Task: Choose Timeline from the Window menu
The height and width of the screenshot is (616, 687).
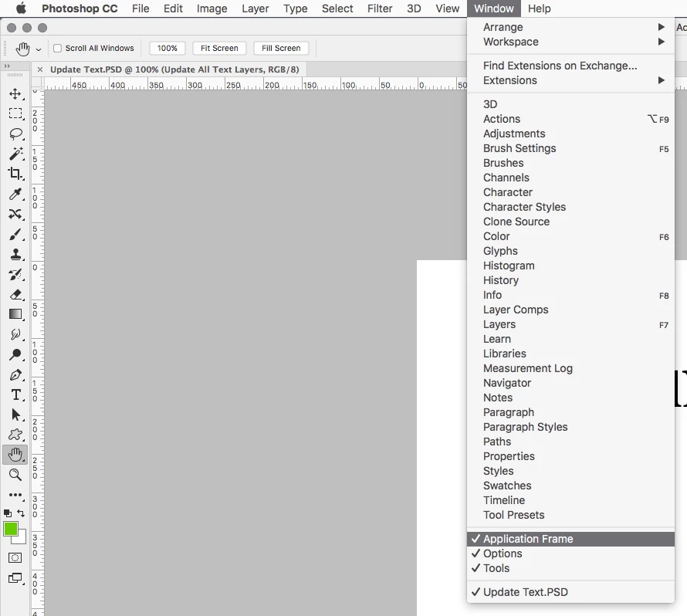Action: click(x=570, y=500)
